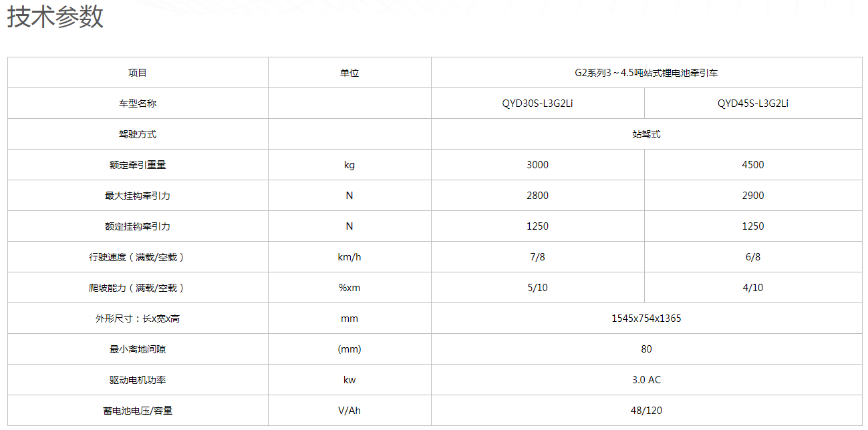The image size is (868, 430).
Task: Select the 1545x754x1365 dimensions value
Action: [x=646, y=318]
